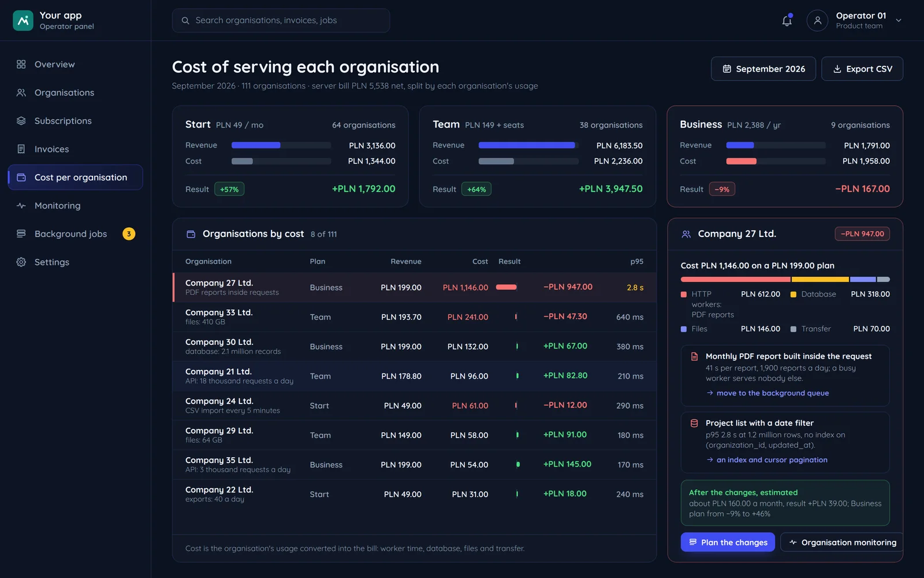Click the yellow Database legend swatch

coord(793,295)
